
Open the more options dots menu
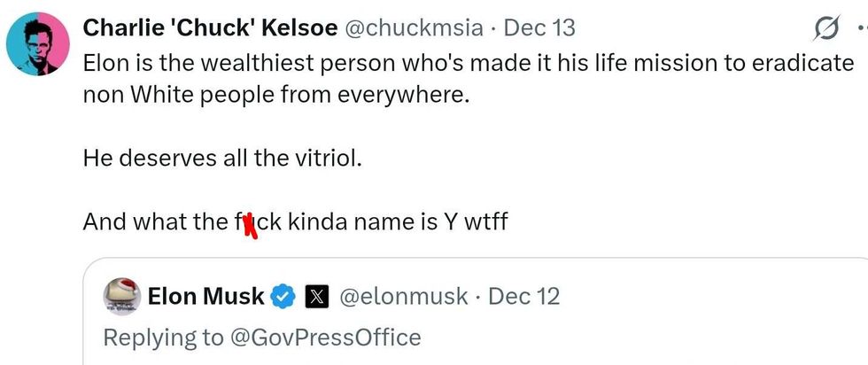click(x=861, y=30)
